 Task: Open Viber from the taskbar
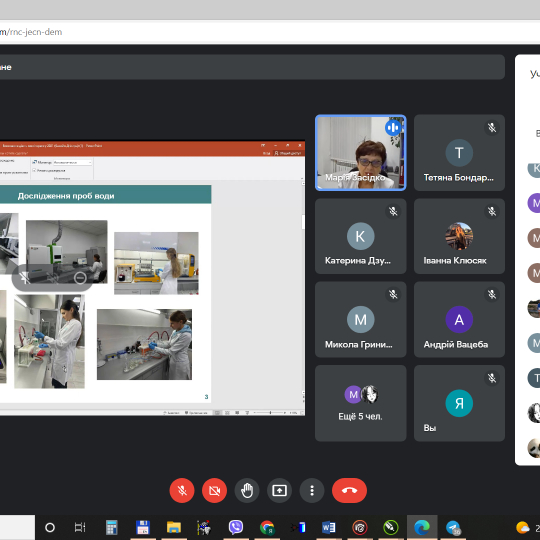pos(236,527)
